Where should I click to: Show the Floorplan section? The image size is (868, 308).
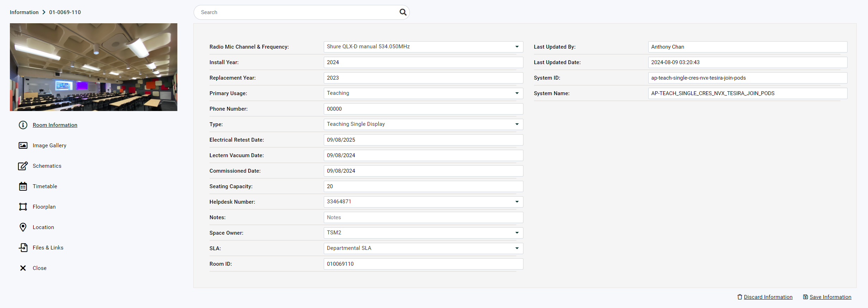tap(44, 207)
